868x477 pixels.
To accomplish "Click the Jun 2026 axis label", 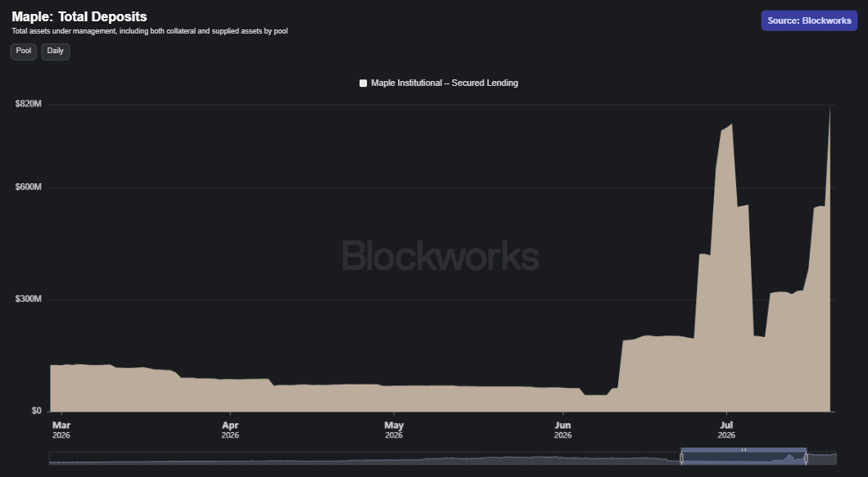I will 563,430.
